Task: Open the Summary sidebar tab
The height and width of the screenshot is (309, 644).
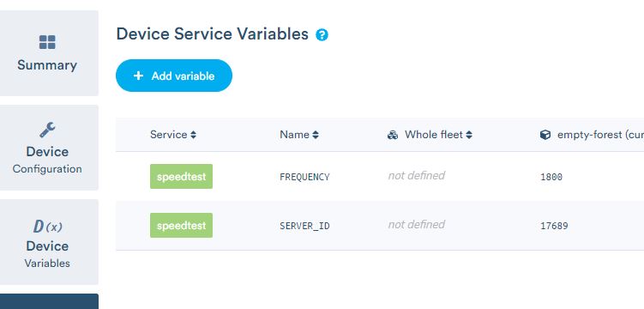Action: [x=49, y=53]
